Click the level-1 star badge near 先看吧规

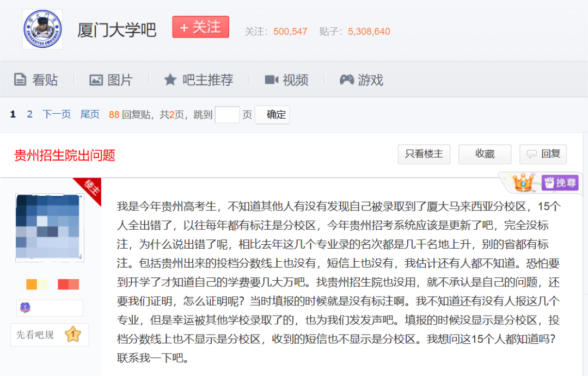[73, 335]
